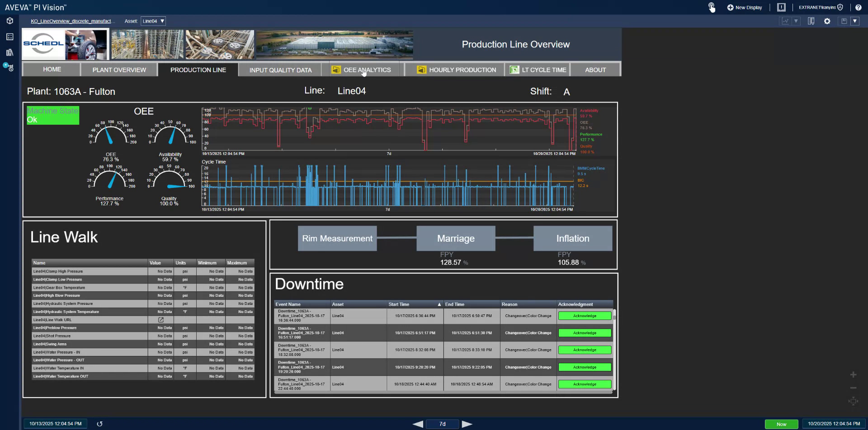Open the display settings gear

[x=827, y=21]
